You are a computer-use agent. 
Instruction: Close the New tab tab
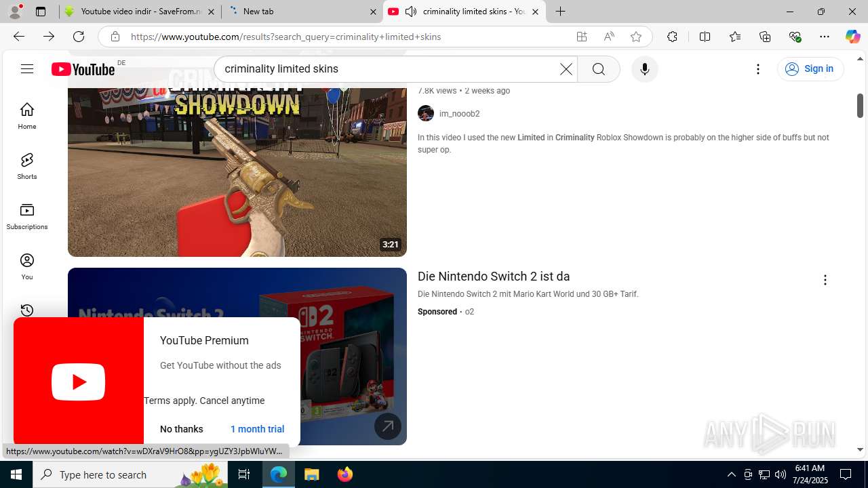pyautogui.click(x=373, y=12)
